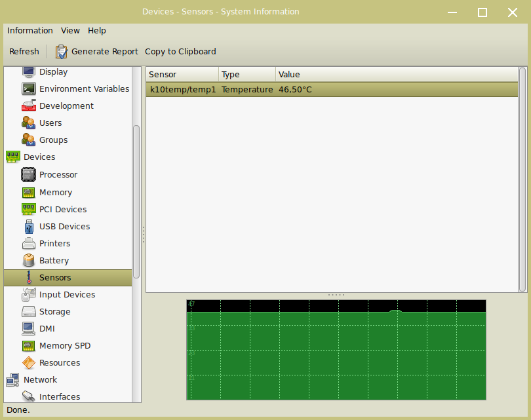
Task: Click the Network computers icon
Action: (13, 380)
